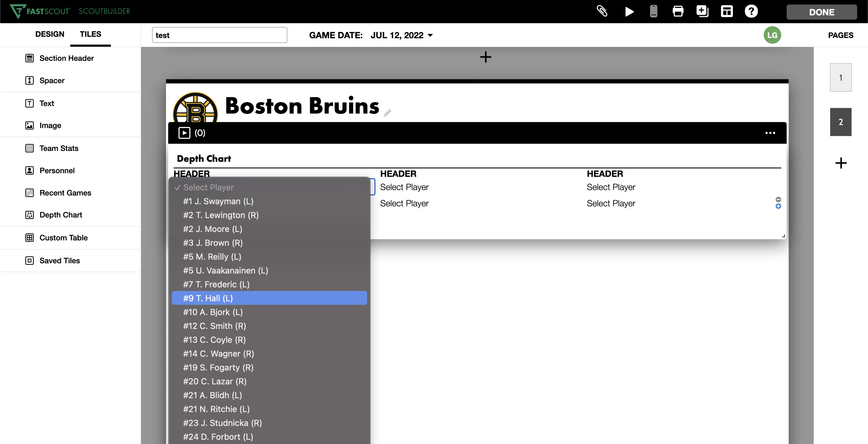The height and width of the screenshot is (444, 868).
Task: Click the scout name field containing 'test'
Action: [219, 35]
